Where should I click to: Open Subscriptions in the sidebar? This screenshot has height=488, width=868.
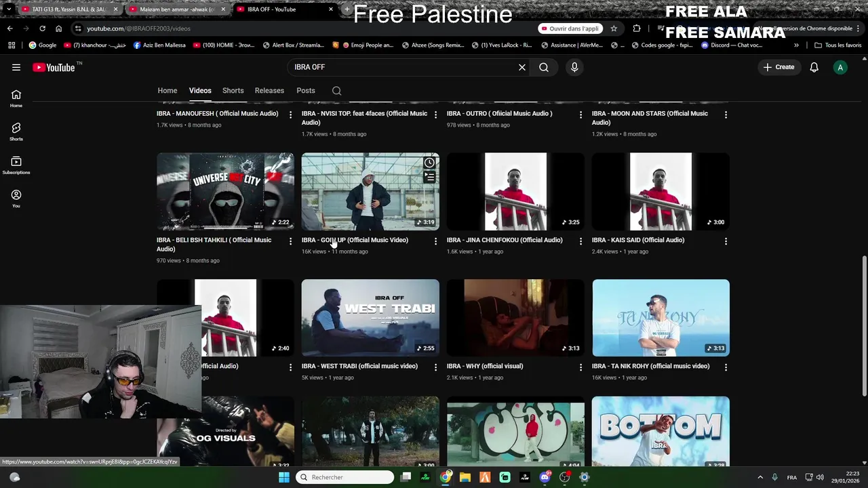[x=16, y=165]
